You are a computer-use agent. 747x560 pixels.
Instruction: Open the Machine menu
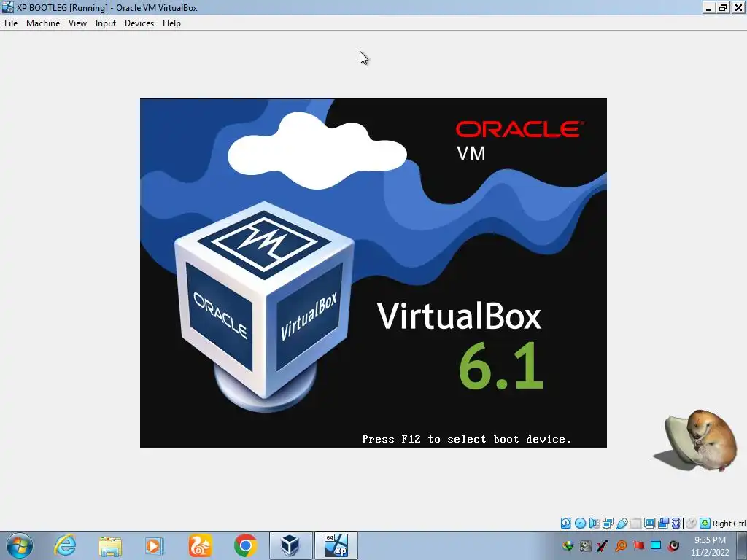(43, 23)
